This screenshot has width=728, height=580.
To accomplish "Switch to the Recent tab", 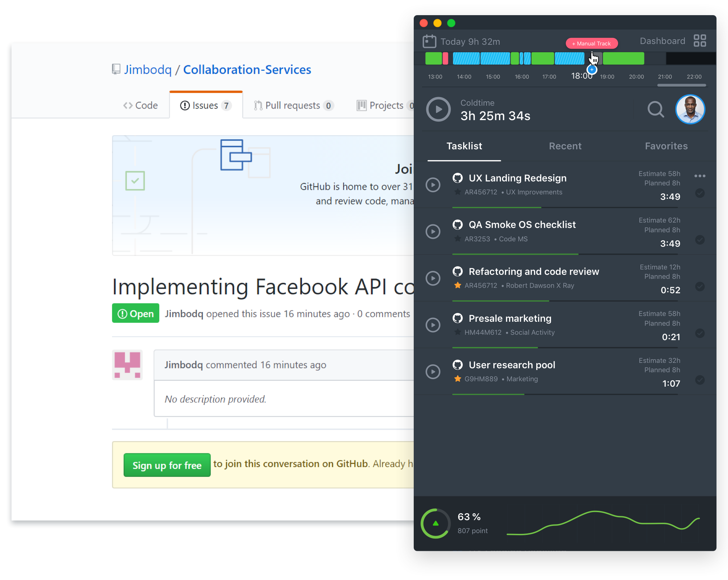I will pyautogui.click(x=565, y=146).
